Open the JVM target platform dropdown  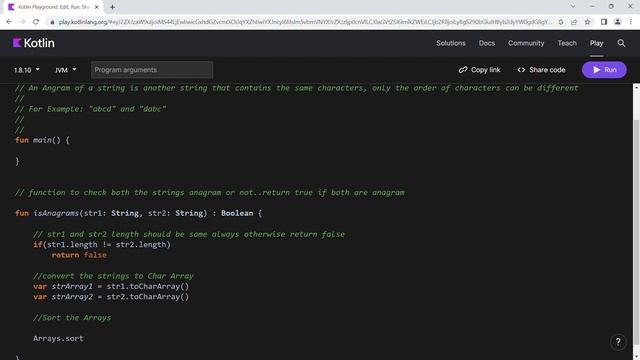[x=66, y=70]
